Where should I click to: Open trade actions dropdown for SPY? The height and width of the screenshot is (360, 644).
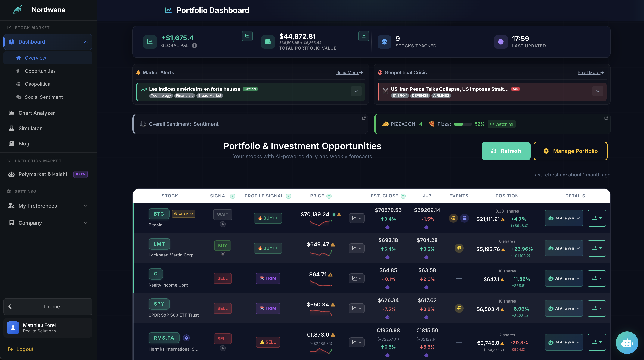[596, 308]
